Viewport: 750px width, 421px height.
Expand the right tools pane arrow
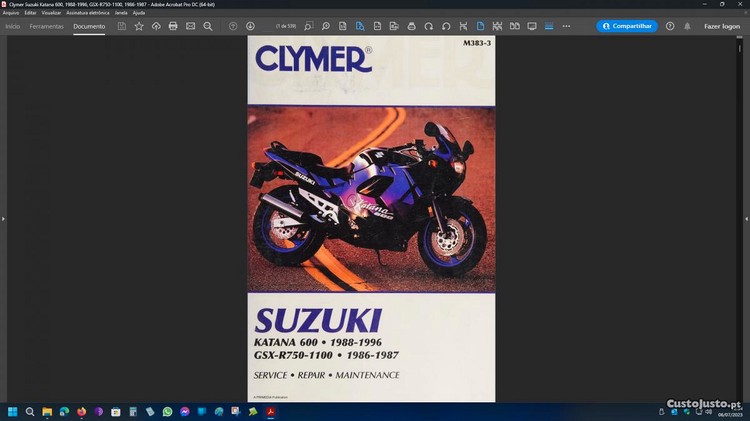745,218
